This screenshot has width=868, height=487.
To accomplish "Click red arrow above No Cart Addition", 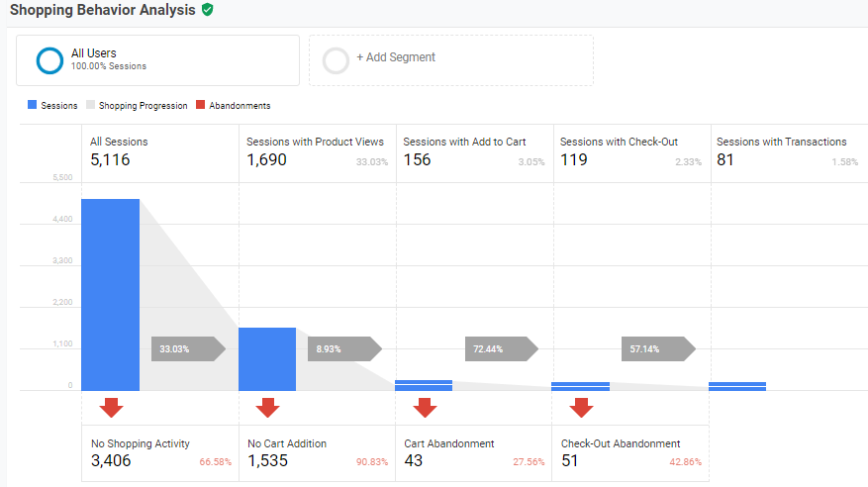I will pyautogui.click(x=267, y=407).
